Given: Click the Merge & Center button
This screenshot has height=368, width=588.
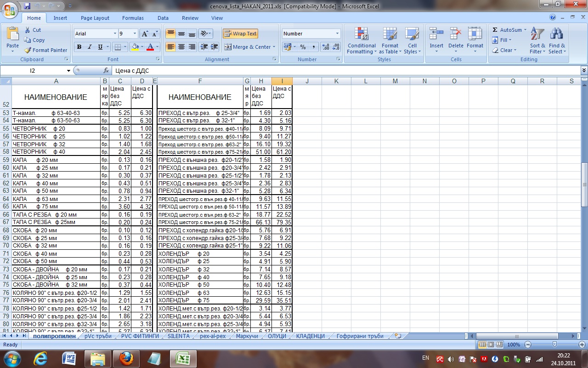Looking at the screenshot, I should pyautogui.click(x=249, y=47).
